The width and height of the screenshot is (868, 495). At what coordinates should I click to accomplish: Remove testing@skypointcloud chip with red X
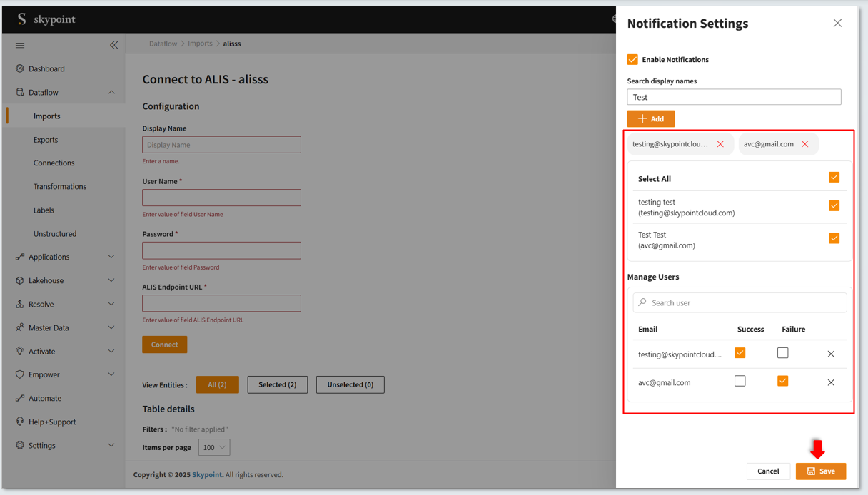pyautogui.click(x=720, y=144)
